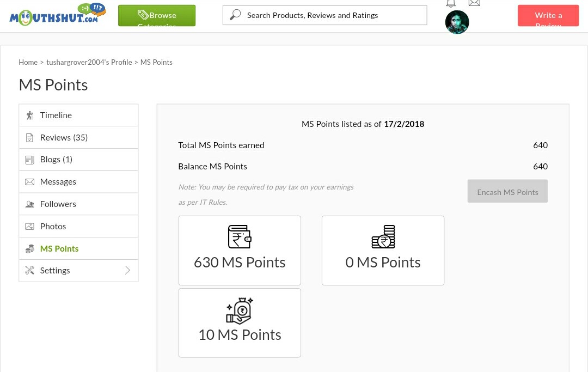Select Blogs (1) sidebar item
588x372 pixels.
[x=56, y=160]
